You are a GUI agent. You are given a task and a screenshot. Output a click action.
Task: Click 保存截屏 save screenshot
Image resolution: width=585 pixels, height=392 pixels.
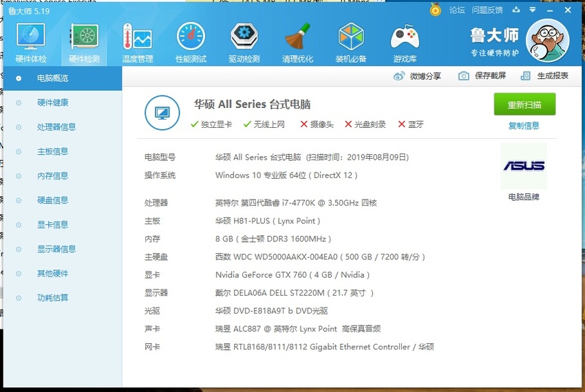click(x=482, y=76)
